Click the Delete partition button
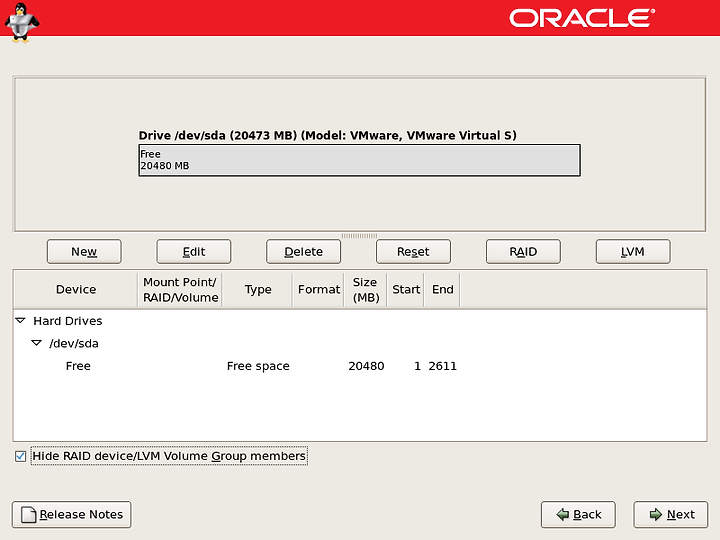The width and height of the screenshot is (720, 540). click(304, 252)
